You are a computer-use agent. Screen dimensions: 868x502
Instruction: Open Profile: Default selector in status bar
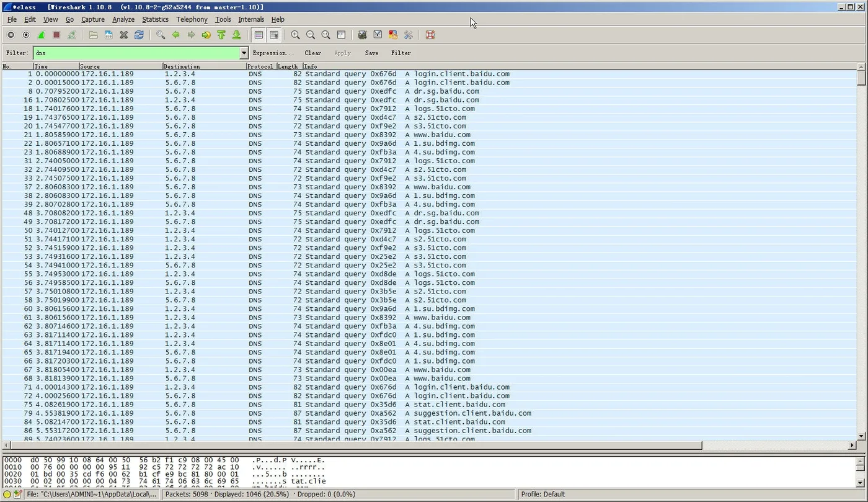tap(543, 495)
